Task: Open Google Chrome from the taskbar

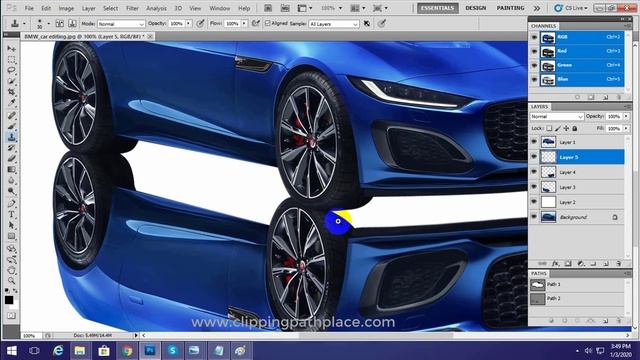Action: 127,351
